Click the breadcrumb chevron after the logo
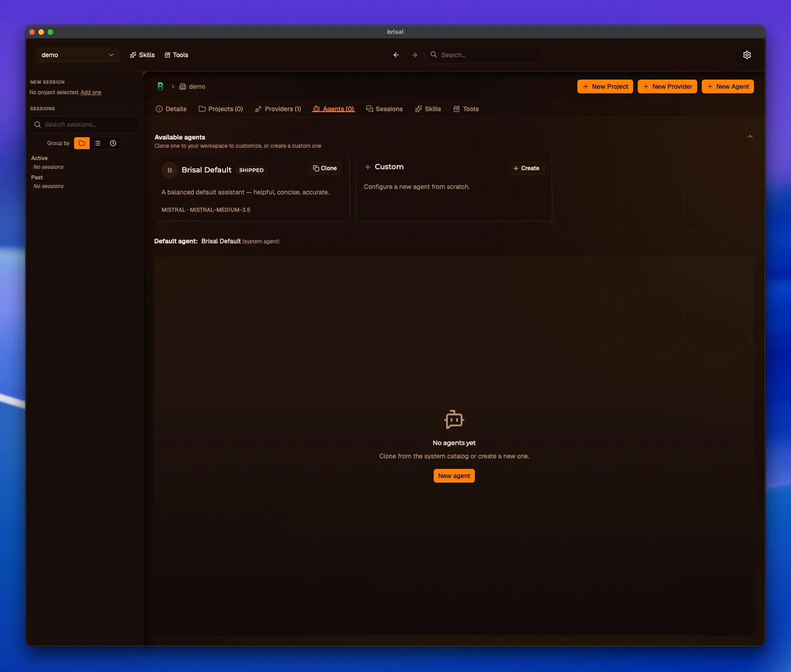Screen dimensions: 791x672 [172, 86]
